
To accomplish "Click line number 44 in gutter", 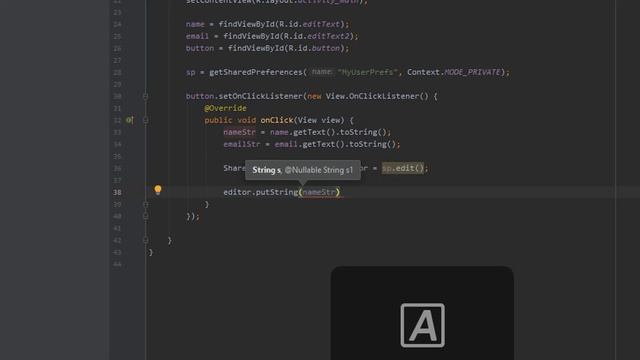I will pos(117,264).
